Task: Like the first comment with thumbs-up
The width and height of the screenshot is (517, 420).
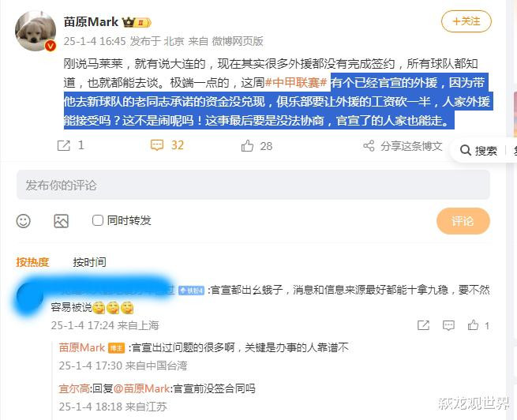Action: click(473, 325)
